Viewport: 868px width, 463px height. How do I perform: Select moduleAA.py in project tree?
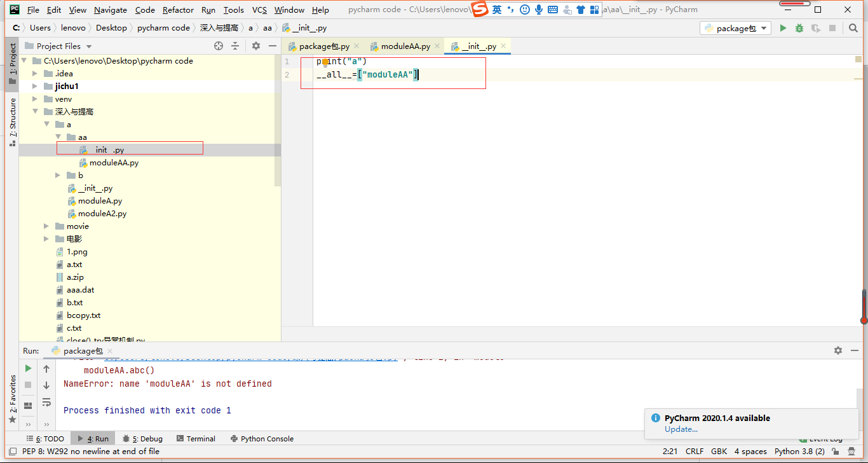[114, 163]
